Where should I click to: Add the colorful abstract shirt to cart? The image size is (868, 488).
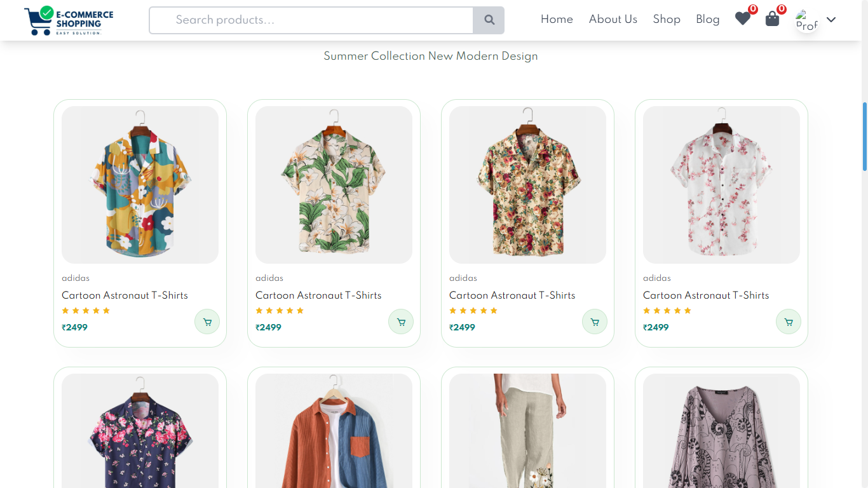207,322
